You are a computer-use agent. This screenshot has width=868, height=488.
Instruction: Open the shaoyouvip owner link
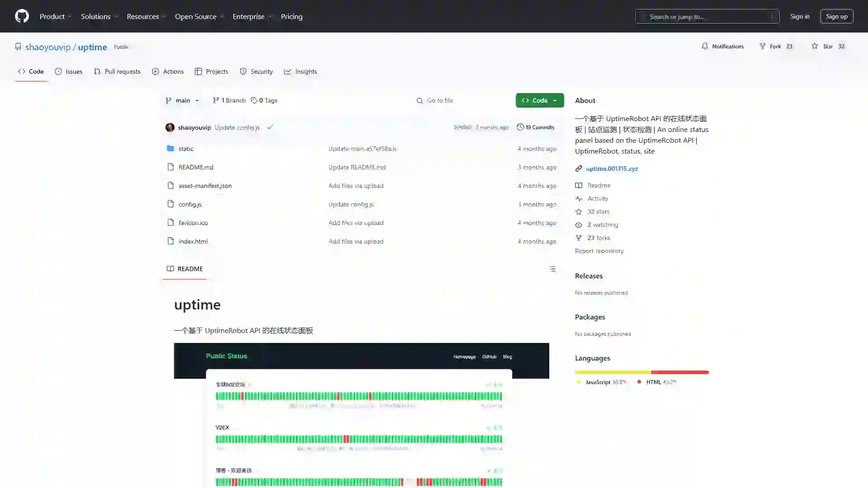tap(48, 47)
